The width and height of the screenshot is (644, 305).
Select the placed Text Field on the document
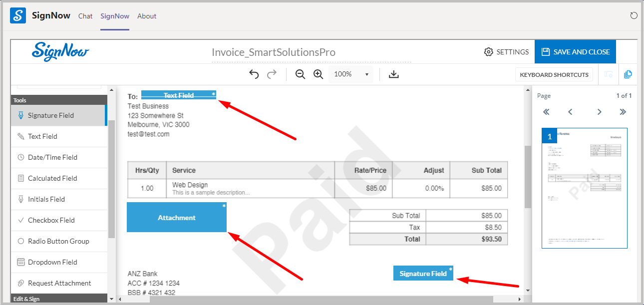tap(179, 95)
